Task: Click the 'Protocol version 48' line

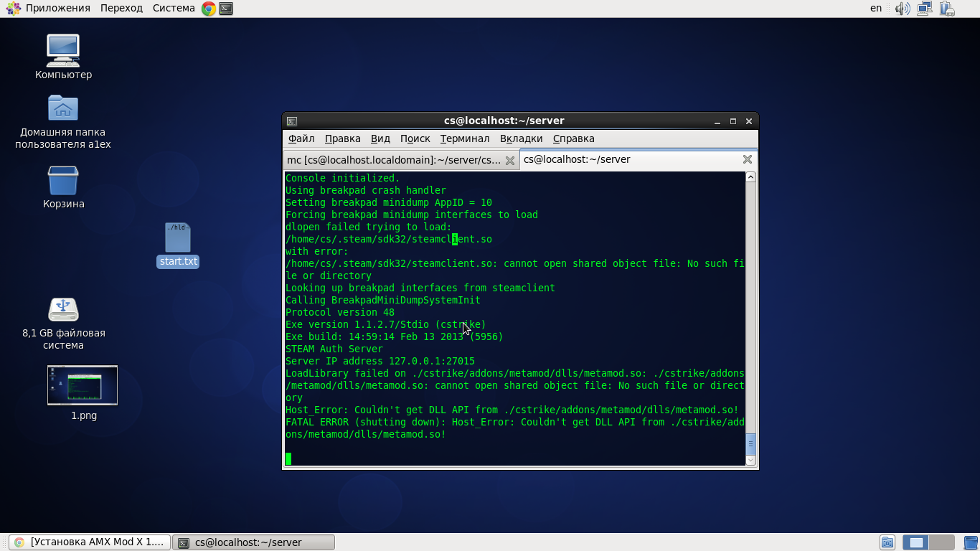Action: click(x=340, y=312)
